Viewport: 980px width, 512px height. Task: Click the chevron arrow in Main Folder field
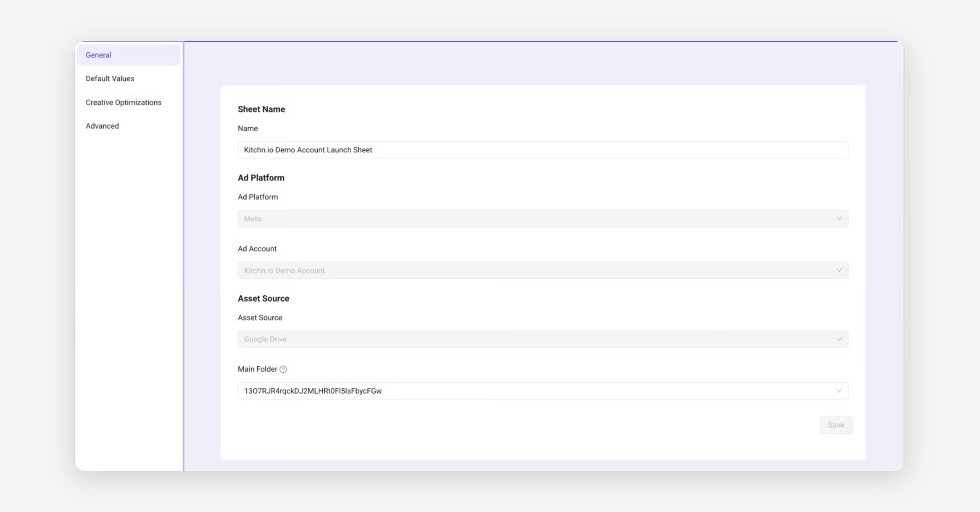click(x=839, y=391)
